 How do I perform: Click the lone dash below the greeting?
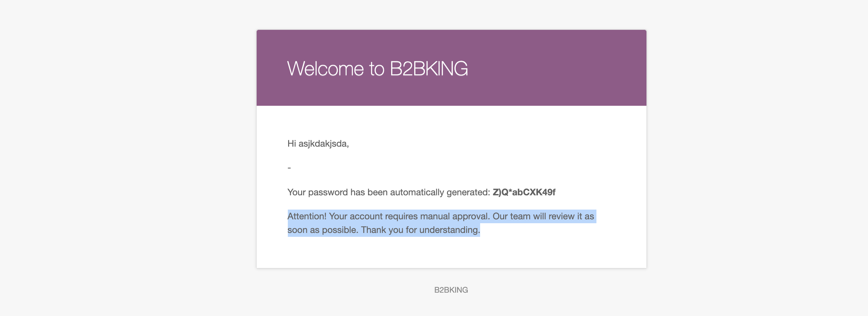pos(289,168)
